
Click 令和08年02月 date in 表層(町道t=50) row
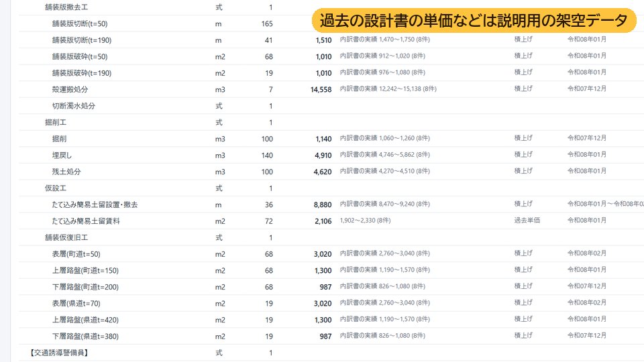tap(587, 253)
